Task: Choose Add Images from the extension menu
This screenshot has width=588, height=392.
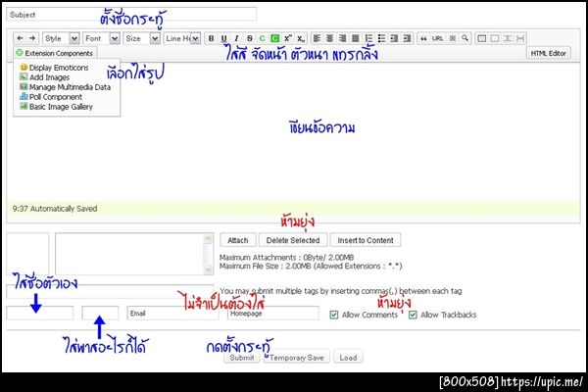Action: (45, 77)
